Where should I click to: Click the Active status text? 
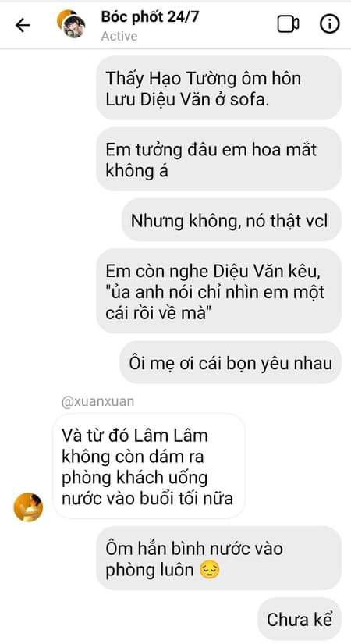pyautogui.click(x=119, y=36)
